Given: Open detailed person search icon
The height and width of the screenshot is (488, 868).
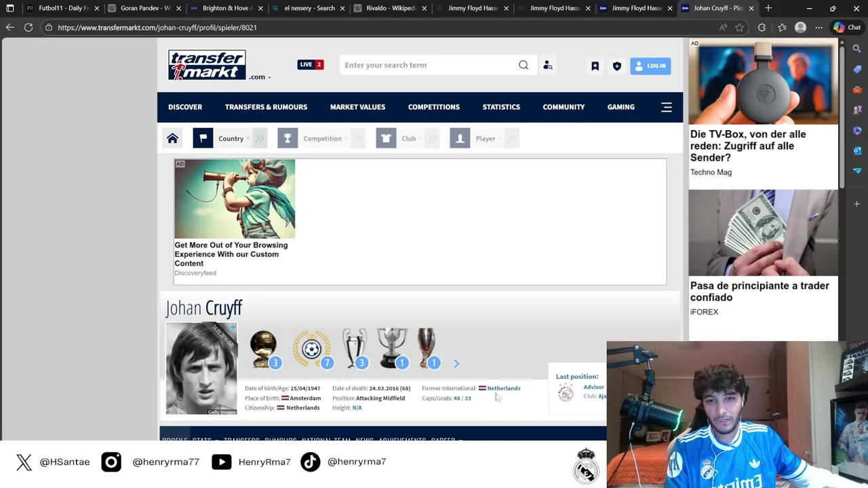Looking at the screenshot, I should tap(548, 65).
